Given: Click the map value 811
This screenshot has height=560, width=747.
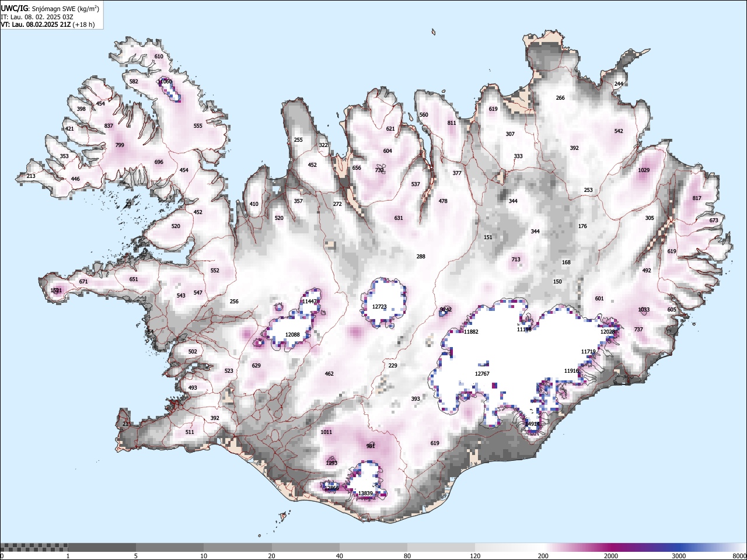Looking at the screenshot, I should (452, 123).
